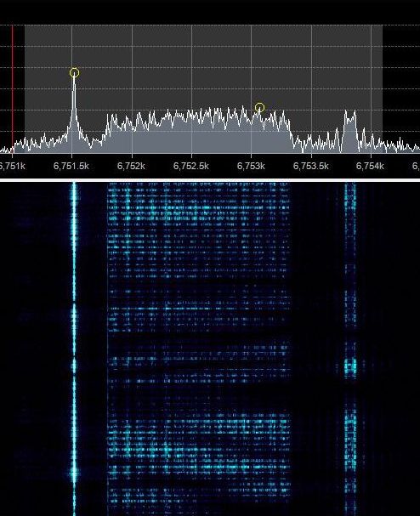The image size is (420, 516).
Task: Click the 6,752.5k frequency label
Action: (191, 166)
